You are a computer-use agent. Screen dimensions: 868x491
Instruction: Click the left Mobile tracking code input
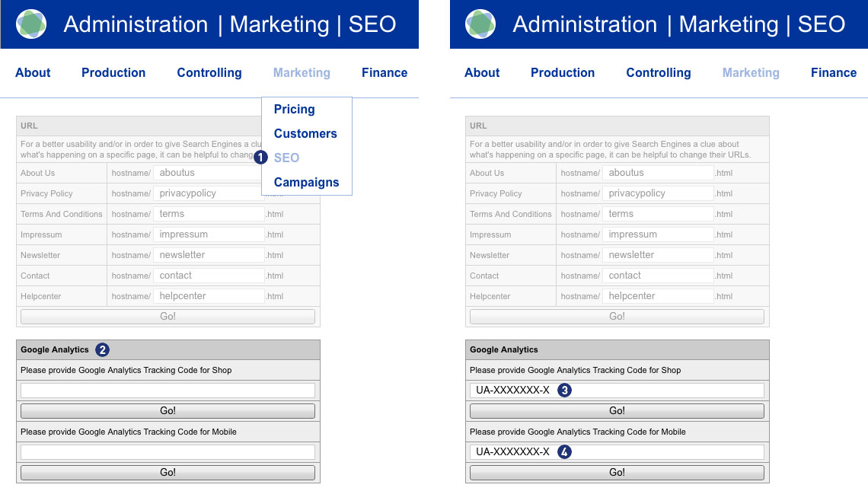tap(168, 452)
